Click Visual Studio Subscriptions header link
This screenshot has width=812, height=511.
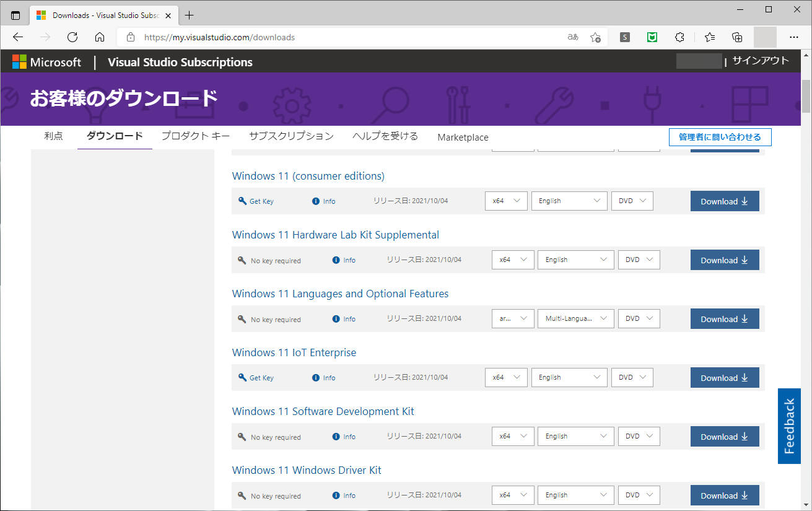(x=180, y=62)
